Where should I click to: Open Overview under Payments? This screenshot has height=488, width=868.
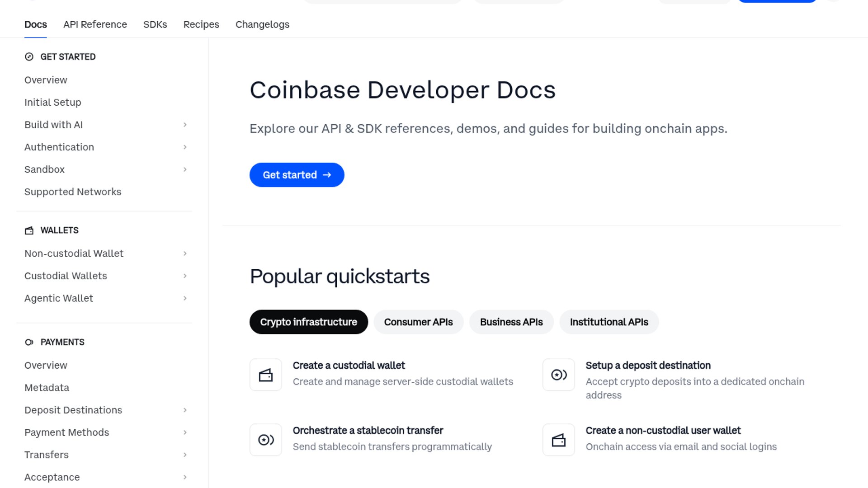tap(46, 365)
